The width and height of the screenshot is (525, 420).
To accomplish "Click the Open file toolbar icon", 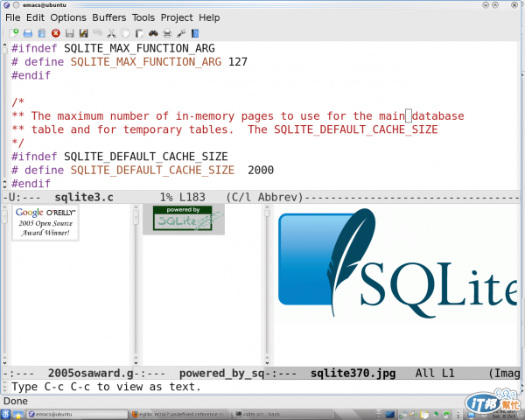I will pos(28,33).
